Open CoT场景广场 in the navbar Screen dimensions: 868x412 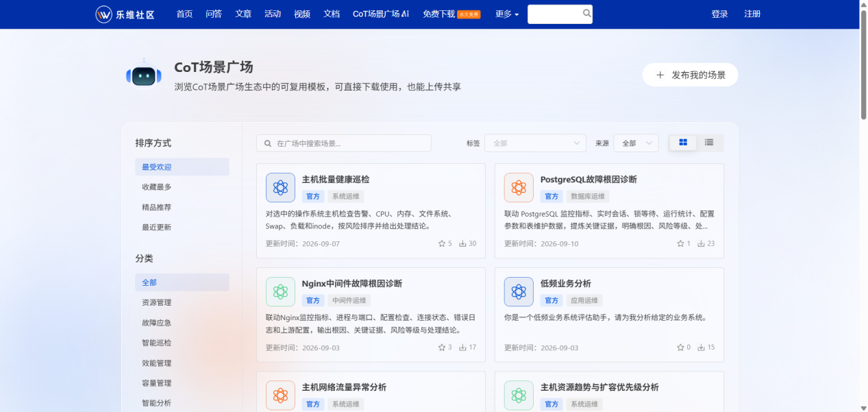381,14
